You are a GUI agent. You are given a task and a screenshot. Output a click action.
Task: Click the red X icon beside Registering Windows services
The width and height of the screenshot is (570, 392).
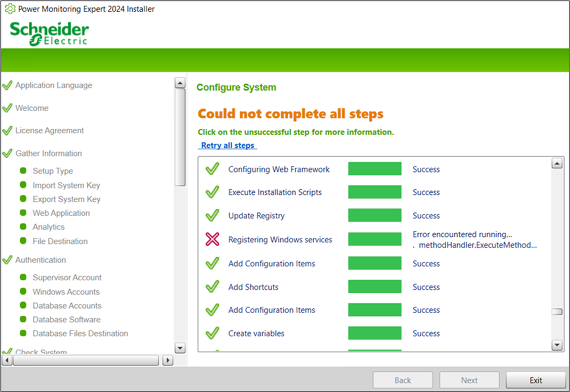pos(213,239)
